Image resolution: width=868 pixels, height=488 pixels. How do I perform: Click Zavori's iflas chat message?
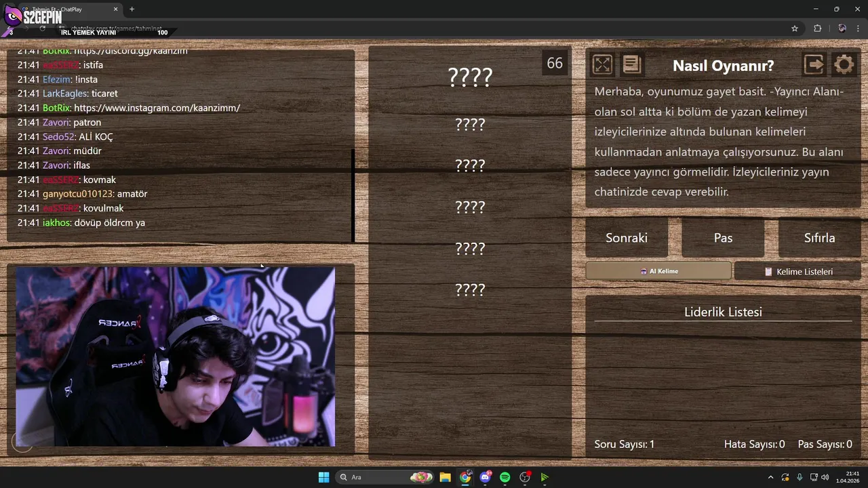pos(54,165)
